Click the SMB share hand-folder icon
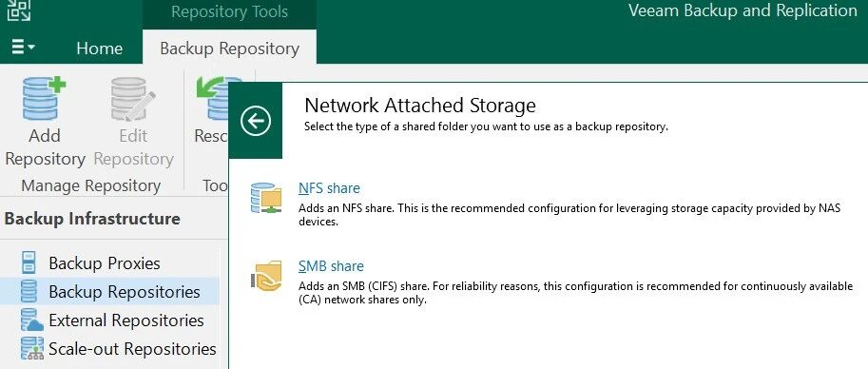 click(x=266, y=277)
